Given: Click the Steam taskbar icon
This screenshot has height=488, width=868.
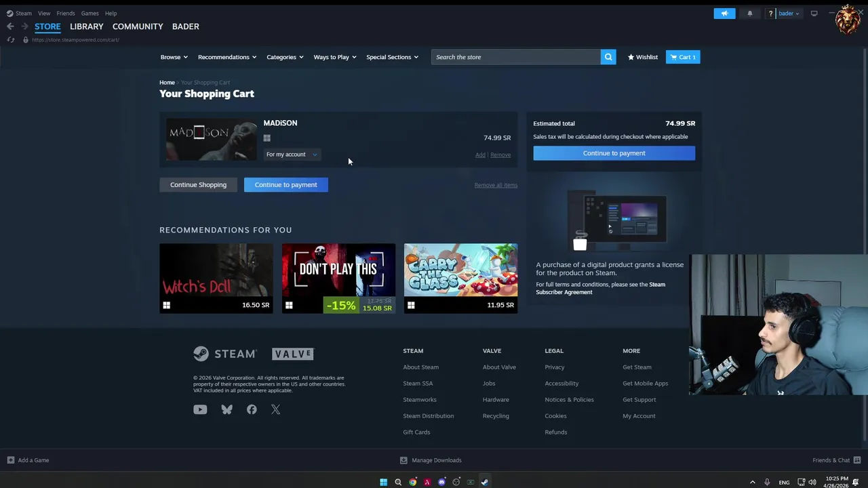Looking at the screenshot, I should [x=484, y=482].
